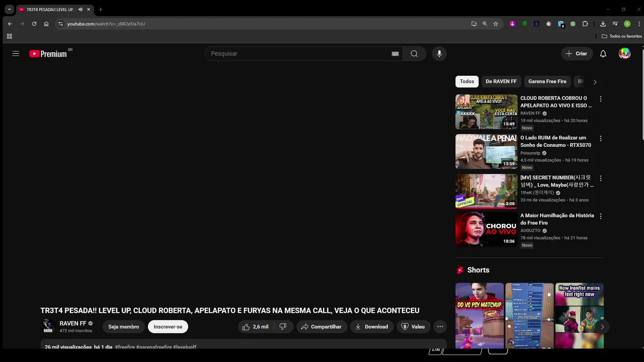Open options for SECRET NUMBER video

coord(600,178)
